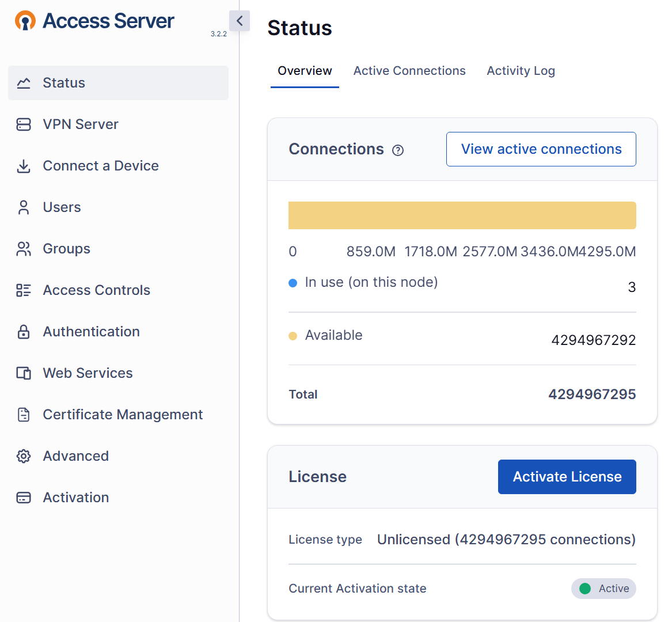Click the in-use count value 3

tap(632, 287)
